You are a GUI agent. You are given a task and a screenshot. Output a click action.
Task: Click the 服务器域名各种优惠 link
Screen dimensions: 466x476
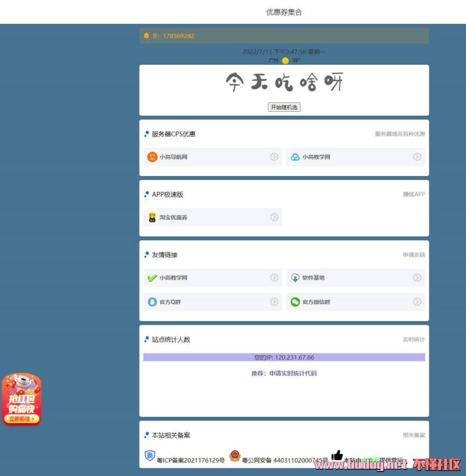[x=400, y=134]
